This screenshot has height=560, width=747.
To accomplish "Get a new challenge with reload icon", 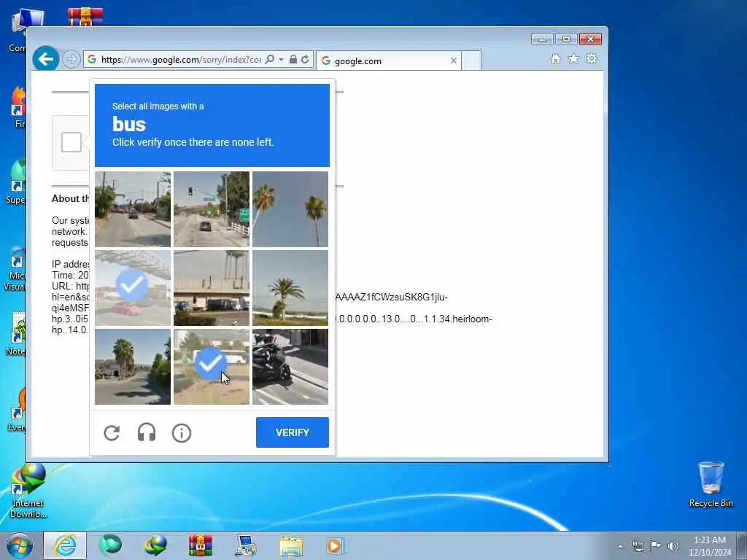I will point(112,433).
